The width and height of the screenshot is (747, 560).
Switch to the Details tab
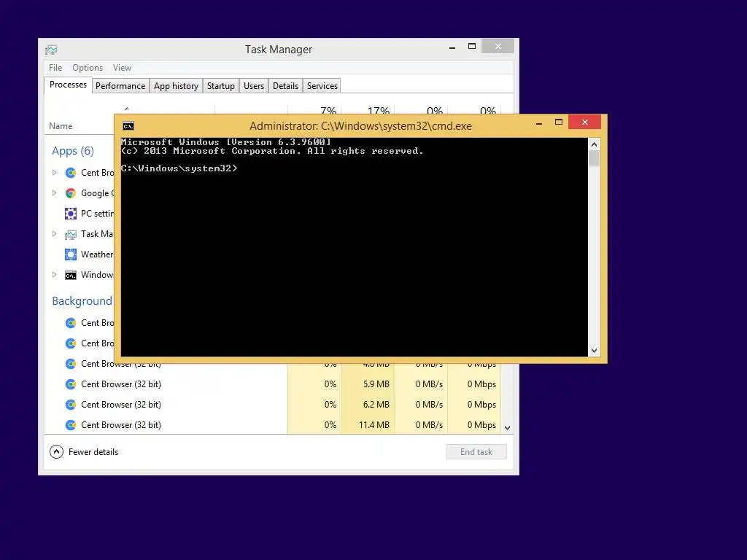(285, 86)
